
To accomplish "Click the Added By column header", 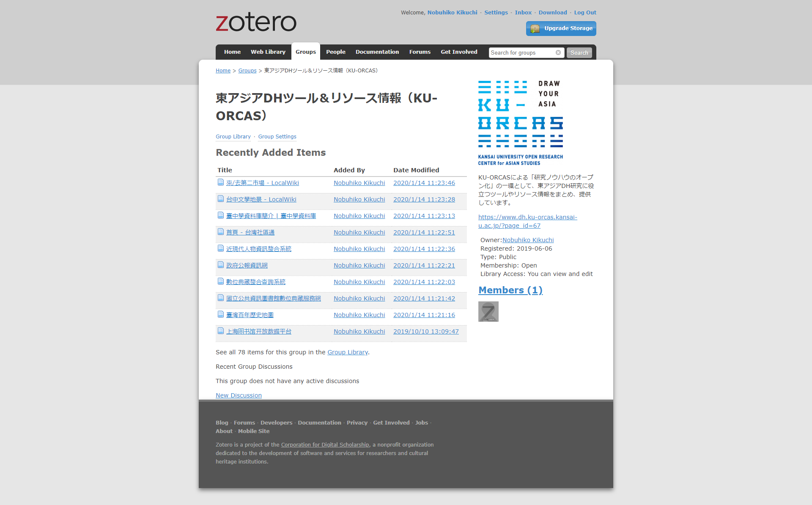I will (x=349, y=170).
